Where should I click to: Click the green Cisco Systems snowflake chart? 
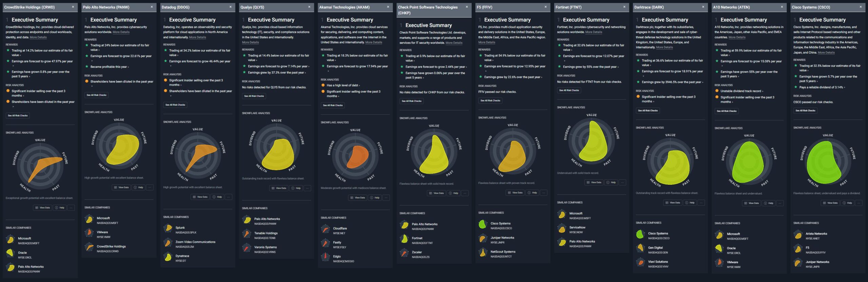[x=828, y=161]
